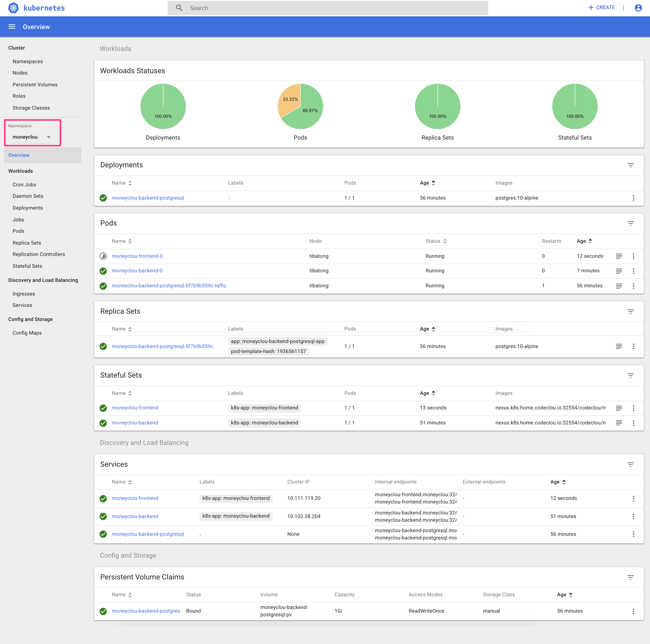The height and width of the screenshot is (644, 650).
Task: Open Config Maps in sidebar
Action: 27,333
